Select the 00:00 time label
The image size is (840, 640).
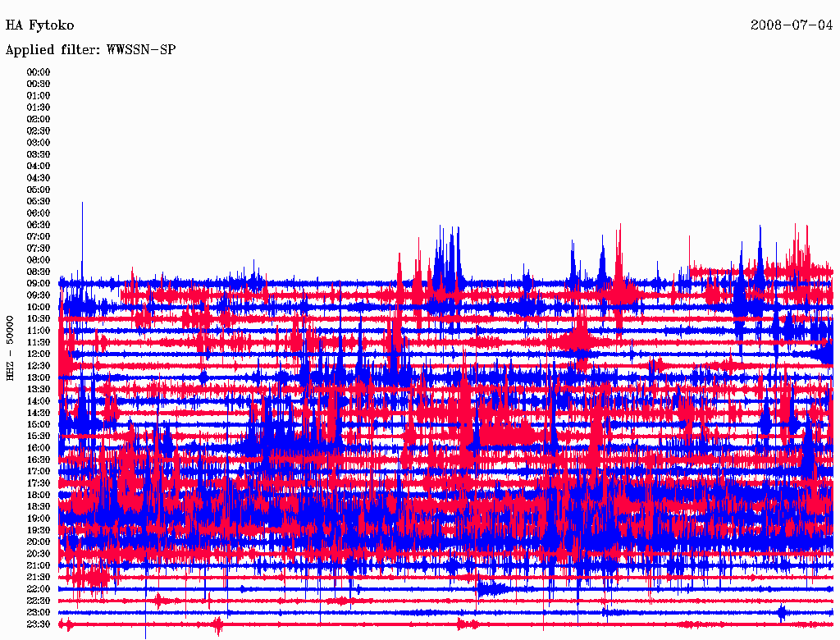coord(39,72)
